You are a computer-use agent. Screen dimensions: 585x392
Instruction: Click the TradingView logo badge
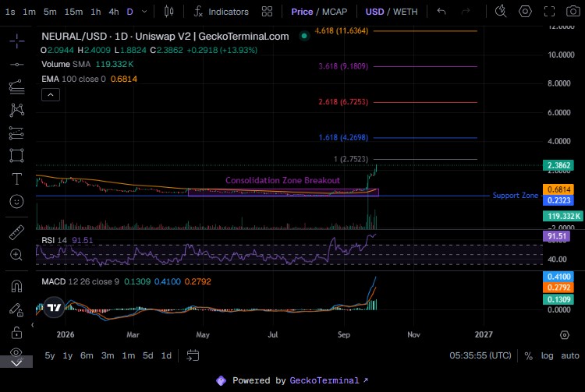click(x=54, y=307)
